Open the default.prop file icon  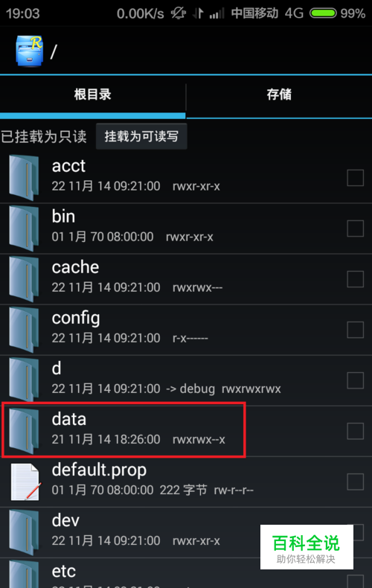(25, 482)
